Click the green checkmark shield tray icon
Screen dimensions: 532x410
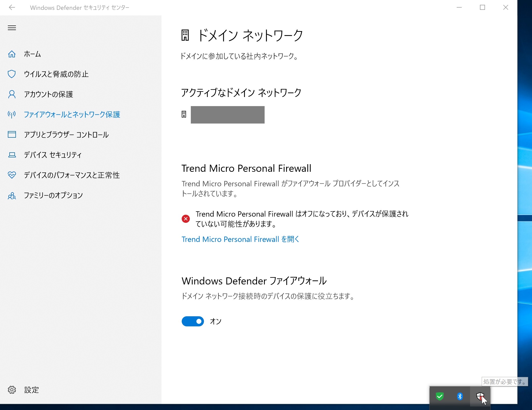[440, 396]
